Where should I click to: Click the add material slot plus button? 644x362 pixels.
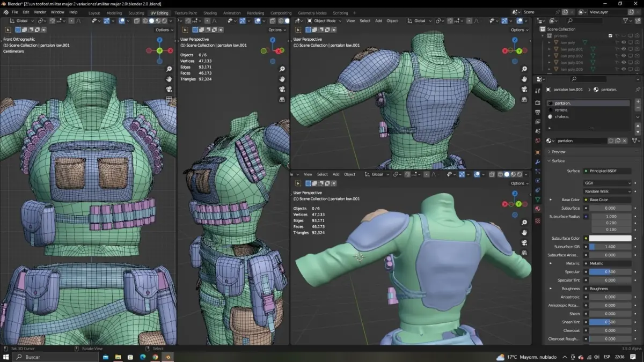pos(638,102)
